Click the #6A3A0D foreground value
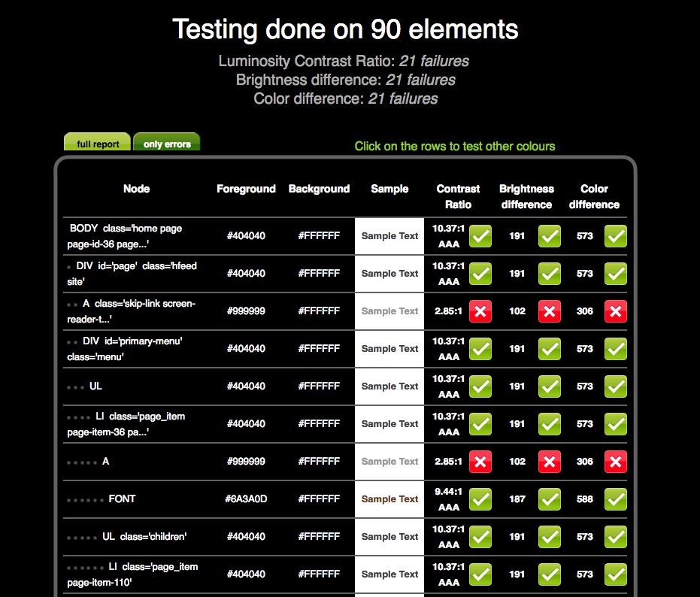Image resolution: width=700 pixels, height=597 pixels. [246, 499]
